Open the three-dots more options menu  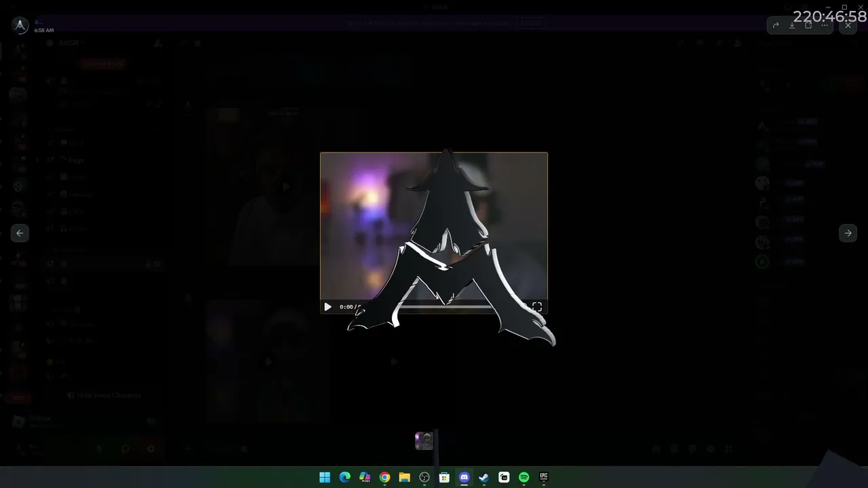tap(825, 26)
